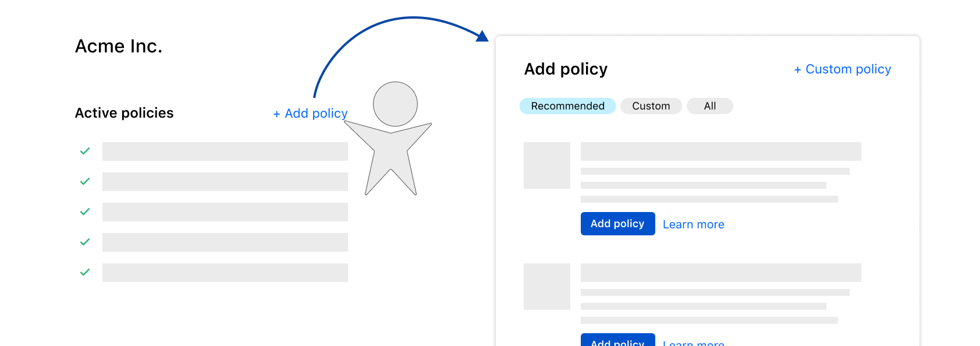Open the first Learn more link
This screenshot has width=980, height=346.
point(694,224)
